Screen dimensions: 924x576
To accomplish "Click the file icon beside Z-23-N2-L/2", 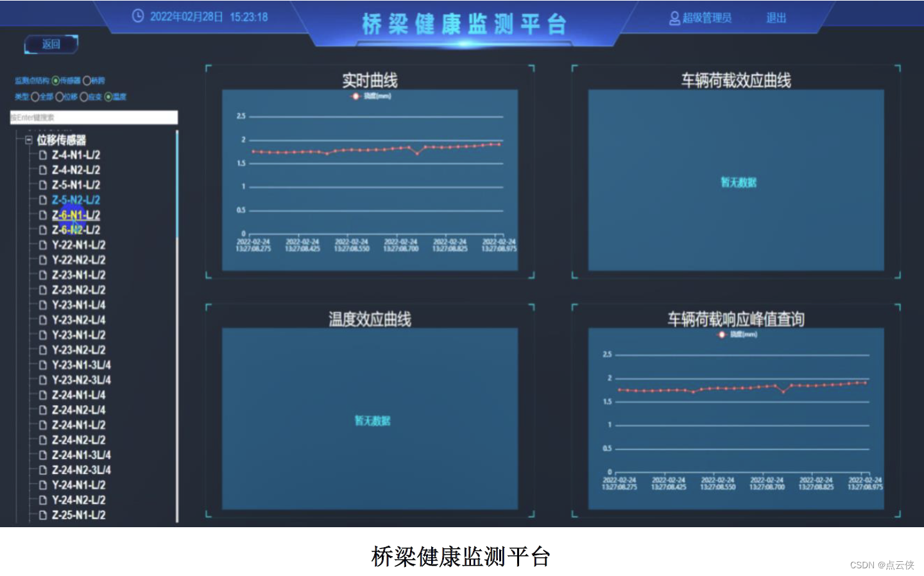I will coord(43,290).
